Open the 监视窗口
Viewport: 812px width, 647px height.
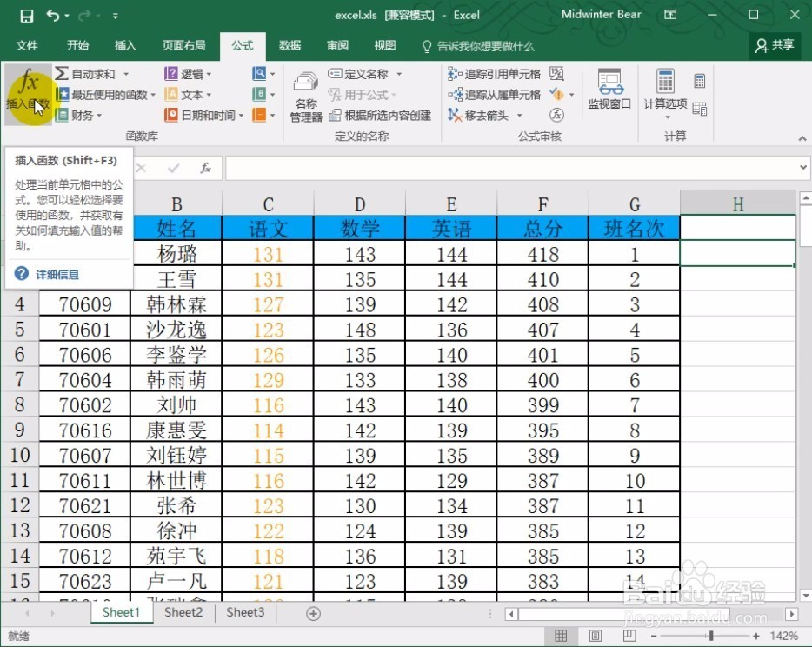pyautogui.click(x=609, y=89)
